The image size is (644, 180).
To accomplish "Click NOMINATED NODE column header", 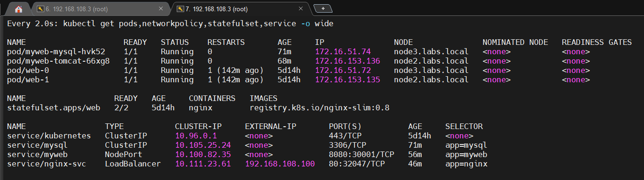I will (515, 42).
